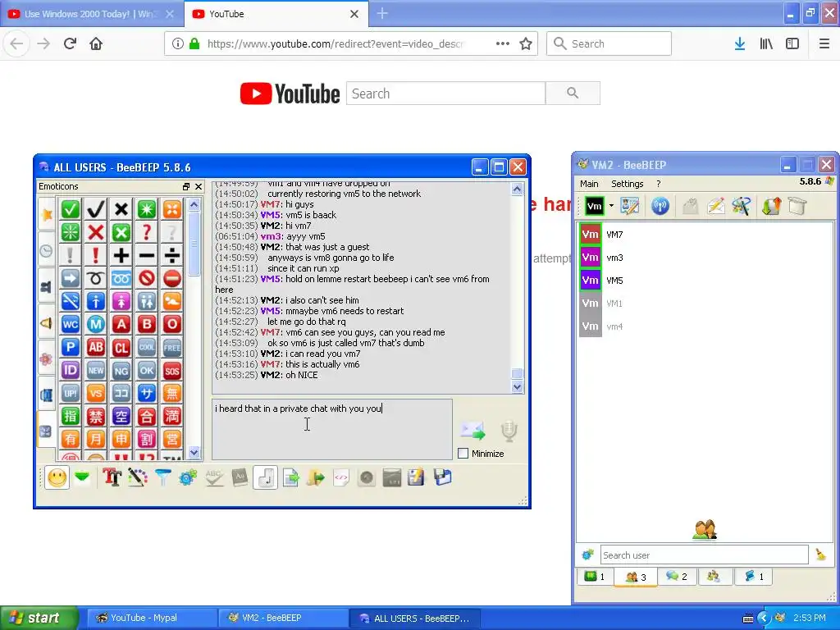Image resolution: width=840 pixels, height=630 pixels.
Task: Open the Firefox hamburger menu
Action: tap(824, 43)
